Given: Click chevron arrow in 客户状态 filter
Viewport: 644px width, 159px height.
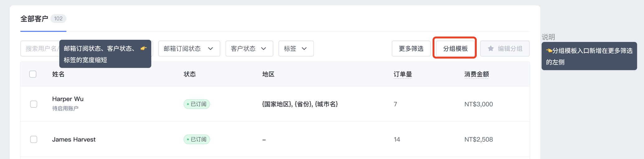Looking at the screenshot, I should point(263,48).
